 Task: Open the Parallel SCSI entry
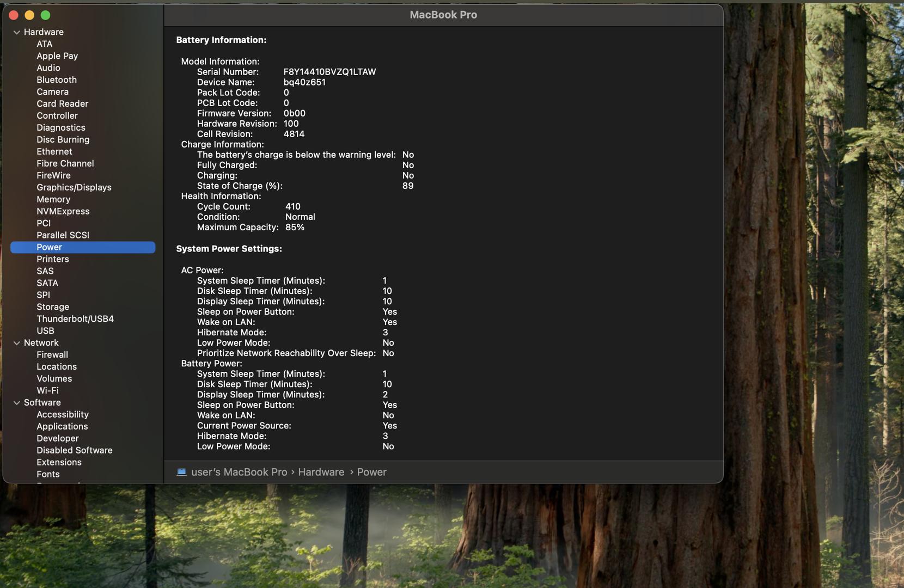[63, 236]
